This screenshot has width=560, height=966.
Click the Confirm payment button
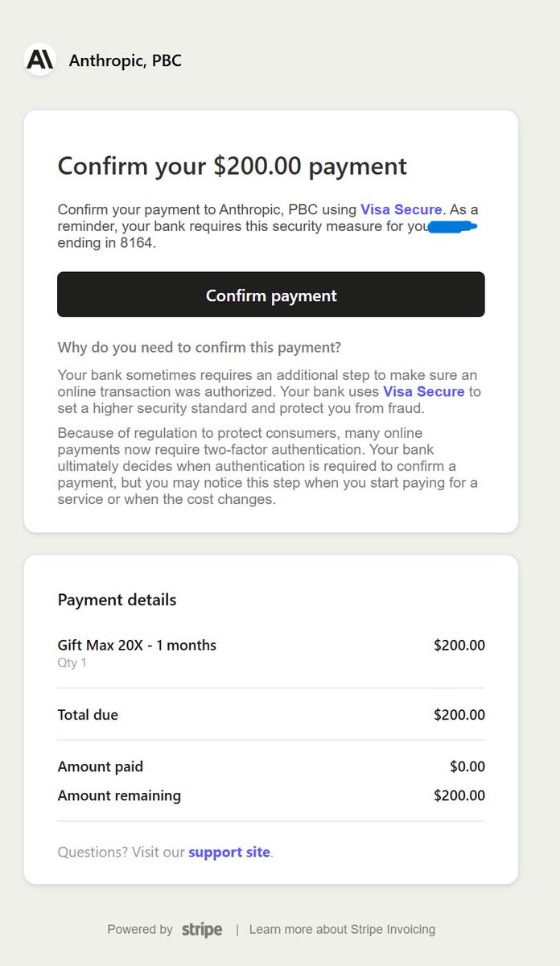pyautogui.click(x=271, y=295)
